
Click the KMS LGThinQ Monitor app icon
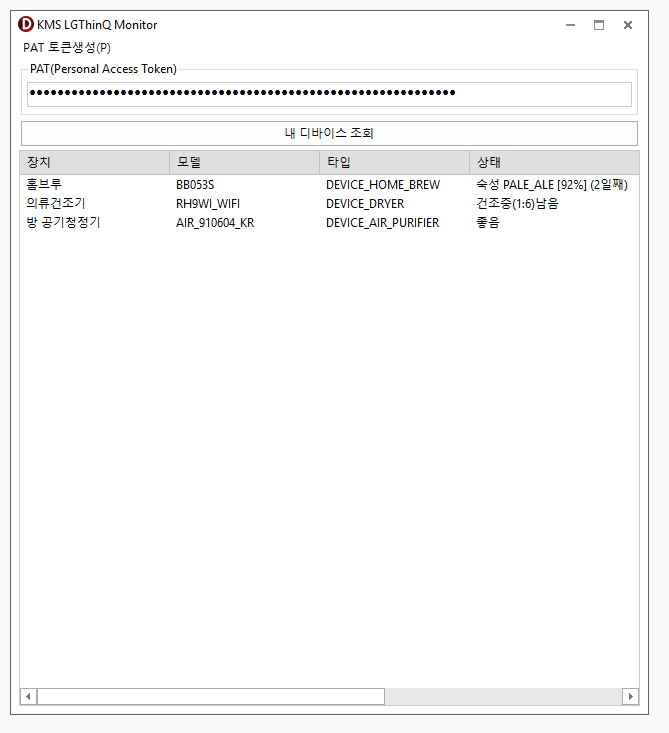[x=26, y=24]
